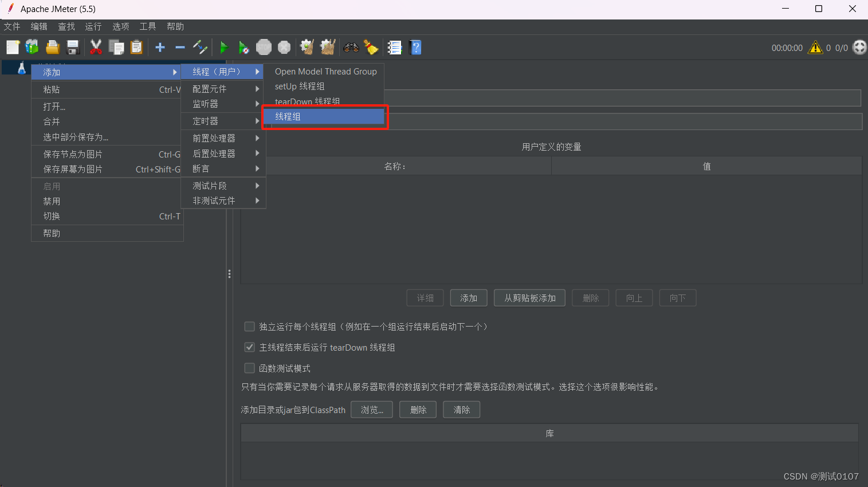This screenshot has width=868, height=487.
Task: Save the test plan with floppy icon
Action: (x=73, y=48)
